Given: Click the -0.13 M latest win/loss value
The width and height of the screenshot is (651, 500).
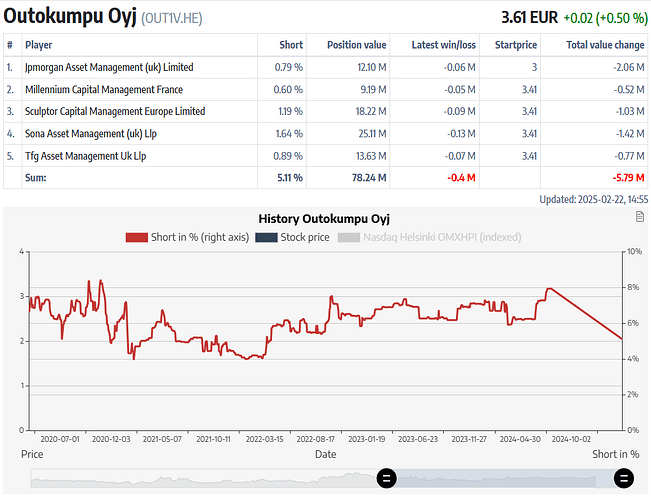Looking at the screenshot, I should click(x=461, y=134).
